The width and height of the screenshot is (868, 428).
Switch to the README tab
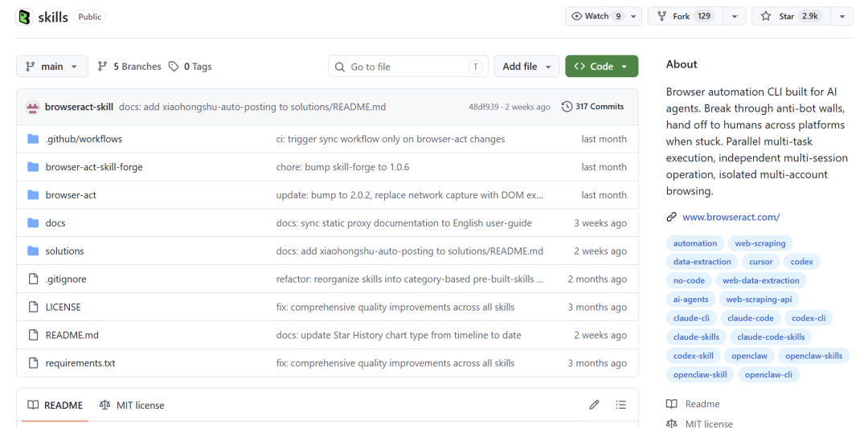55,405
